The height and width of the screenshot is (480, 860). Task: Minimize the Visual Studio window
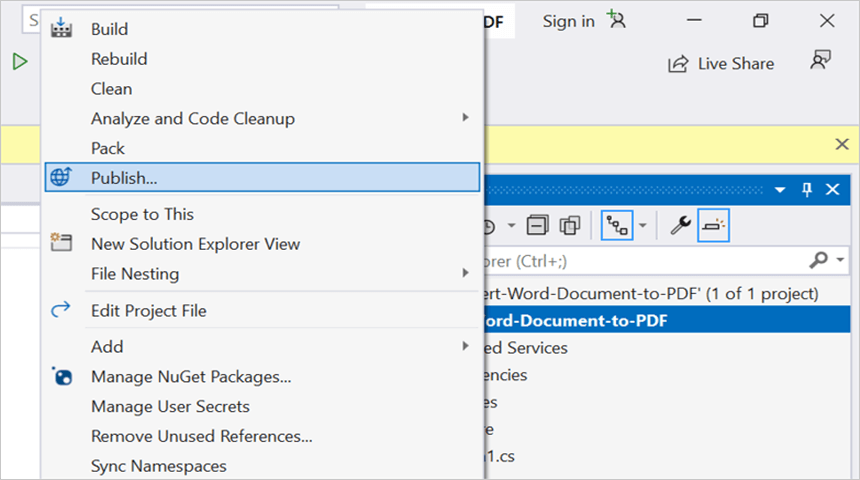click(x=694, y=20)
